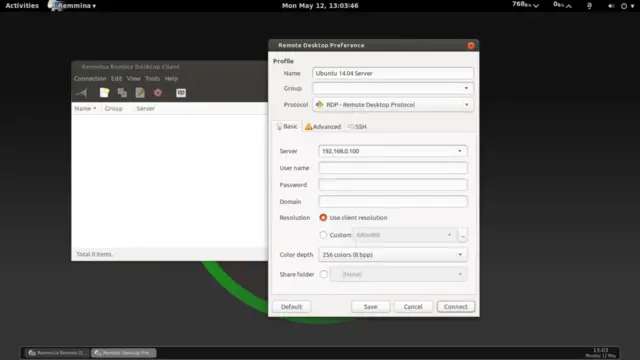Viewport: 640px width, 360px height.
Task: Select Remote Desktop Preference taskbar entry
Action: 124,353
